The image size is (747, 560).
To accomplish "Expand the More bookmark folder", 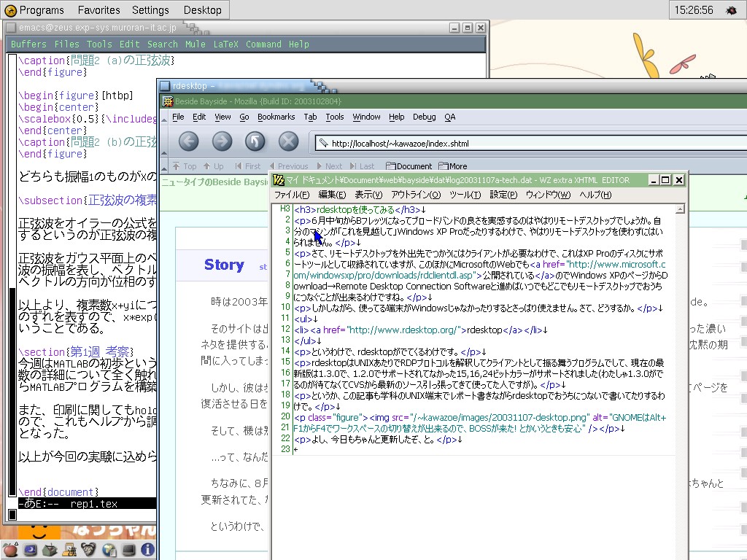I will click(453, 166).
